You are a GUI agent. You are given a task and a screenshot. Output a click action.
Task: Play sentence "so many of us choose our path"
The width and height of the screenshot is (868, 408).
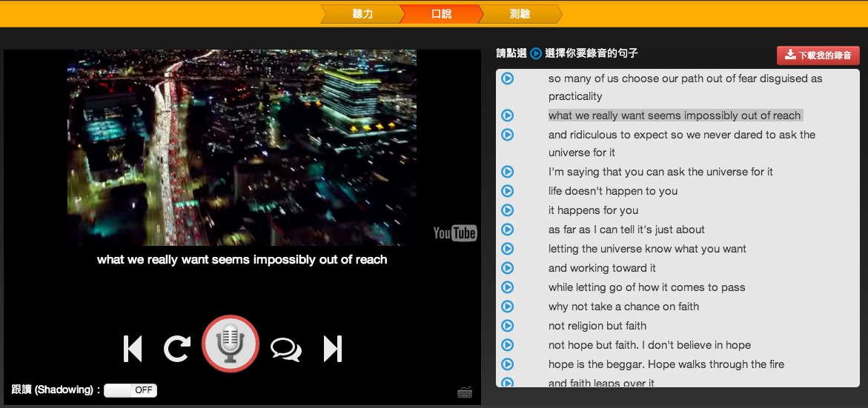point(507,78)
